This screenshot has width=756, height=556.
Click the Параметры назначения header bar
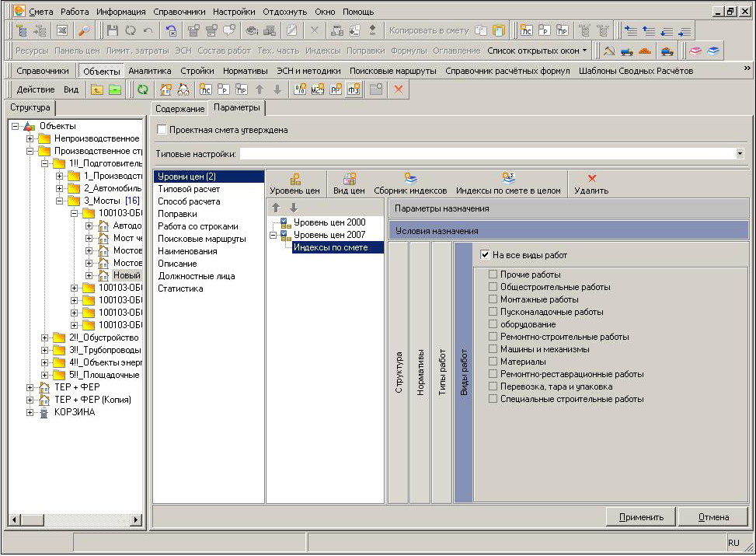coord(569,208)
